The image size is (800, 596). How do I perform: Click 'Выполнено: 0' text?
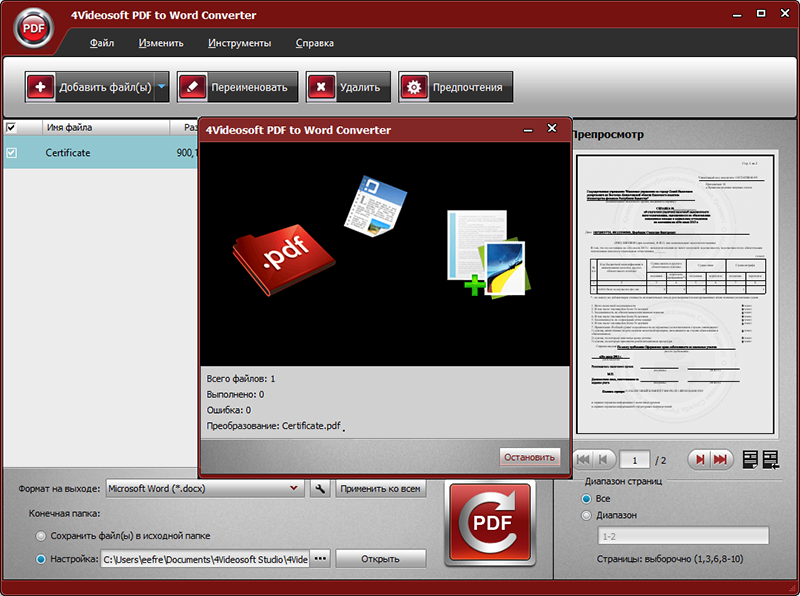tap(235, 394)
